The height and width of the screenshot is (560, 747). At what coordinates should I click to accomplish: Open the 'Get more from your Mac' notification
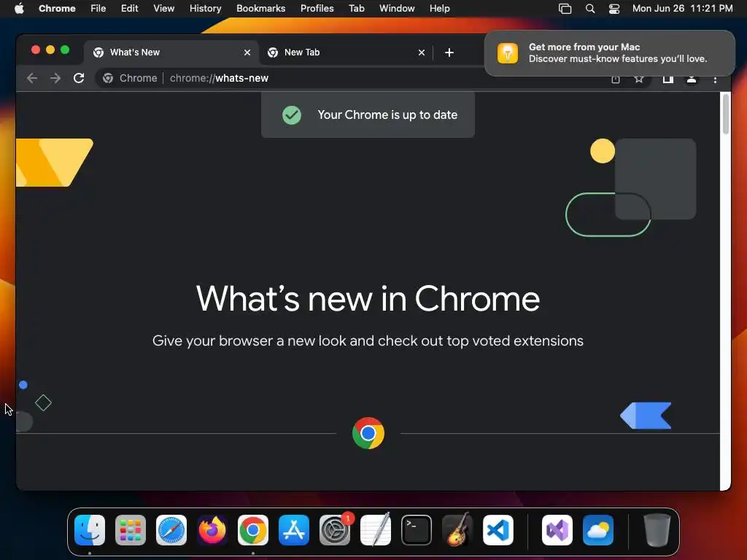tap(609, 52)
